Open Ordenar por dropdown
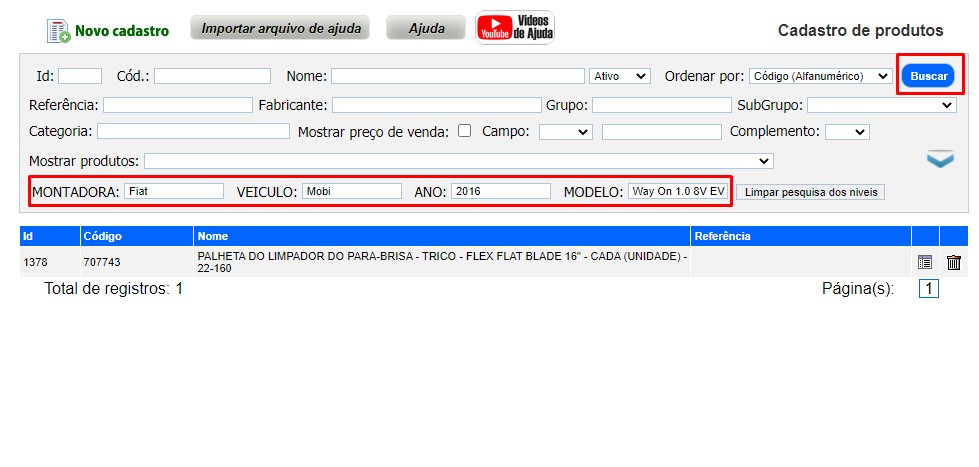979x467 pixels. point(820,76)
